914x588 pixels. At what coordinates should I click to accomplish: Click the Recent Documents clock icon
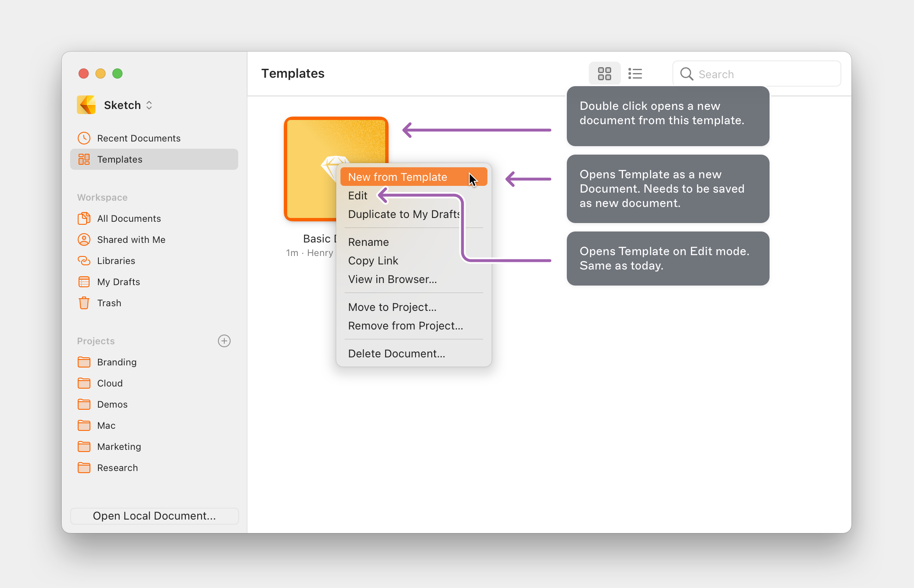[x=84, y=138]
